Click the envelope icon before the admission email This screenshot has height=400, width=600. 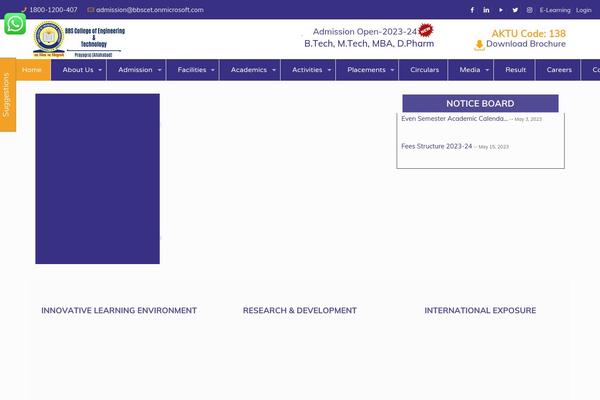click(x=91, y=10)
